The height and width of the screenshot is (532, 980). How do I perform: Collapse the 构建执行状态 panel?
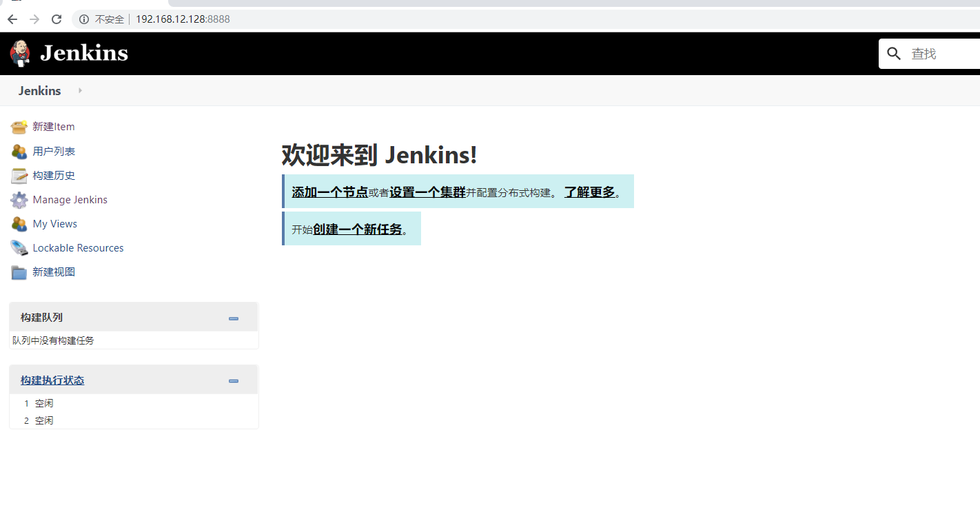point(234,381)
